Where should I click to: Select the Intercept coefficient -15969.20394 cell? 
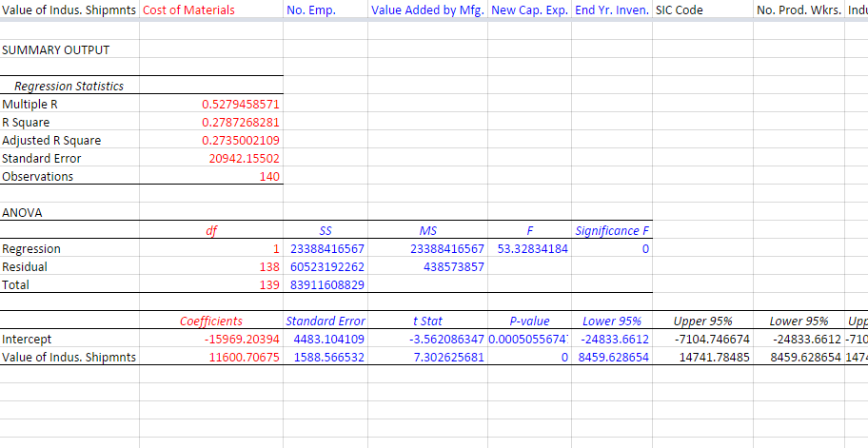[x=242, y=339]
